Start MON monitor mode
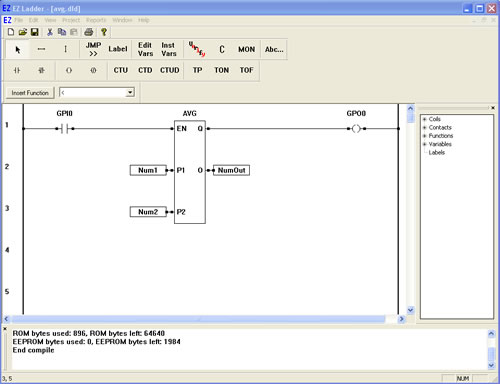 [x=246, y=49]
